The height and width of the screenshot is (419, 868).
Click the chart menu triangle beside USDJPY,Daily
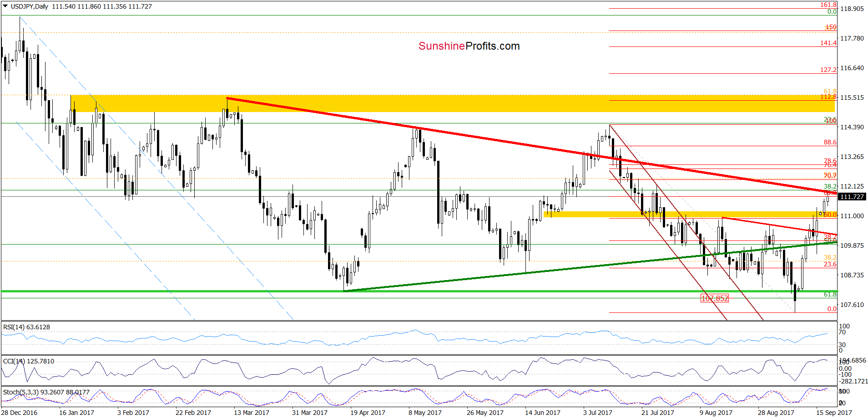pyautogui.click(x=5, y=6)
